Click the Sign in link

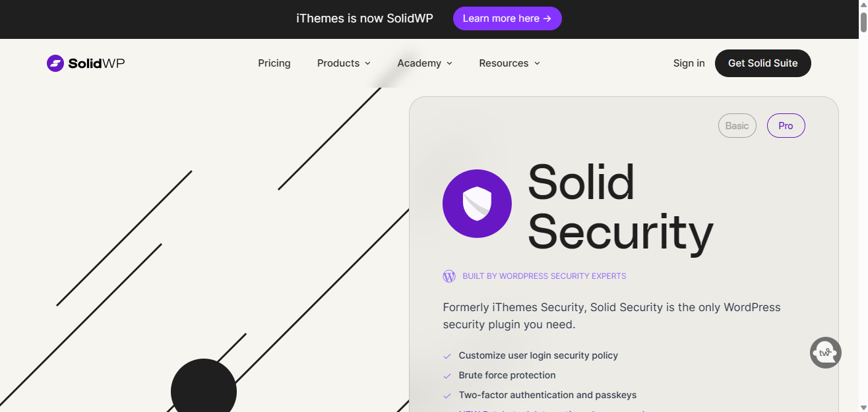(689, 63)
